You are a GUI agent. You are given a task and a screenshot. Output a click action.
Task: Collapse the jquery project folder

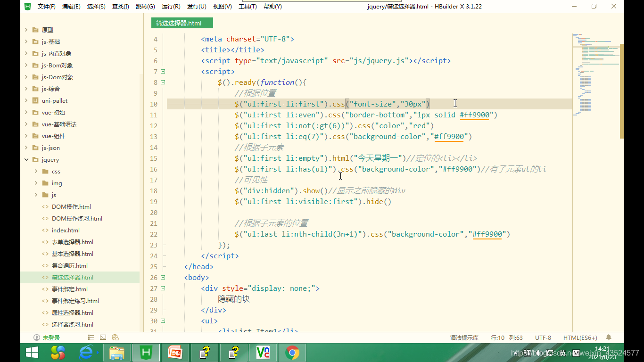click(26, 159)
